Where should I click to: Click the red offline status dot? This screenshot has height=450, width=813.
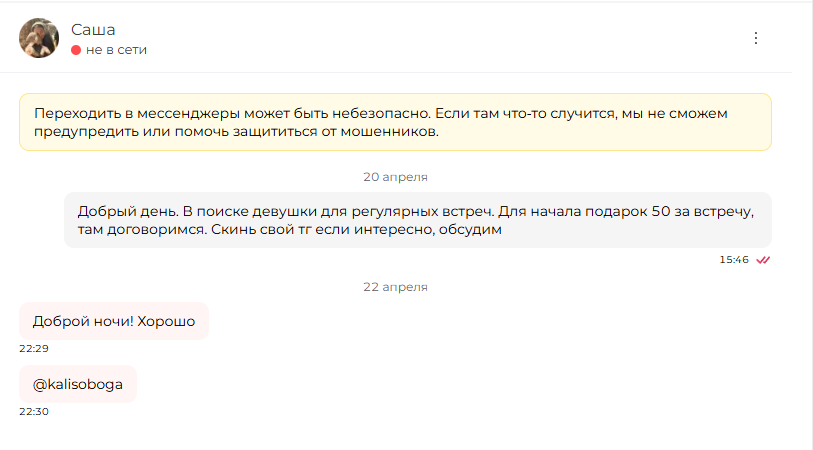pos(76,50)
